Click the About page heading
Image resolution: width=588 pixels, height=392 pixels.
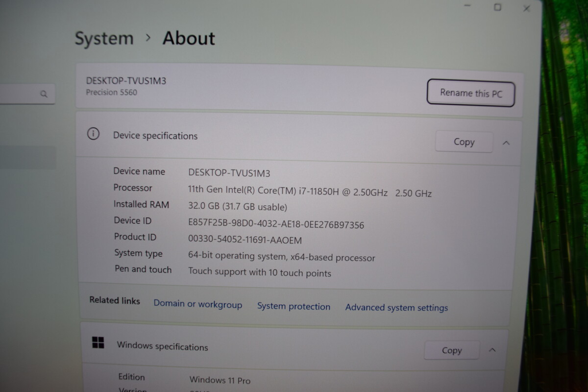pyautogui.click(x=189, y=38)
